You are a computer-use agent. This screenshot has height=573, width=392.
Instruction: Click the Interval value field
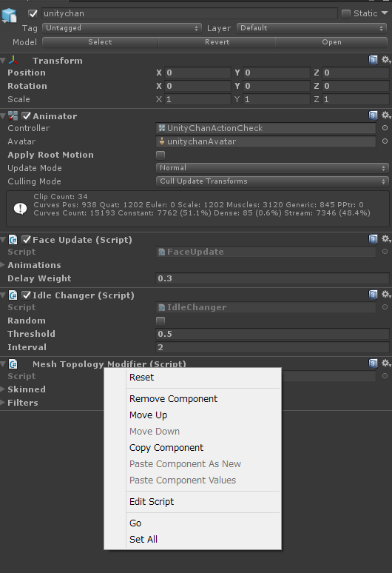point(272,347)
